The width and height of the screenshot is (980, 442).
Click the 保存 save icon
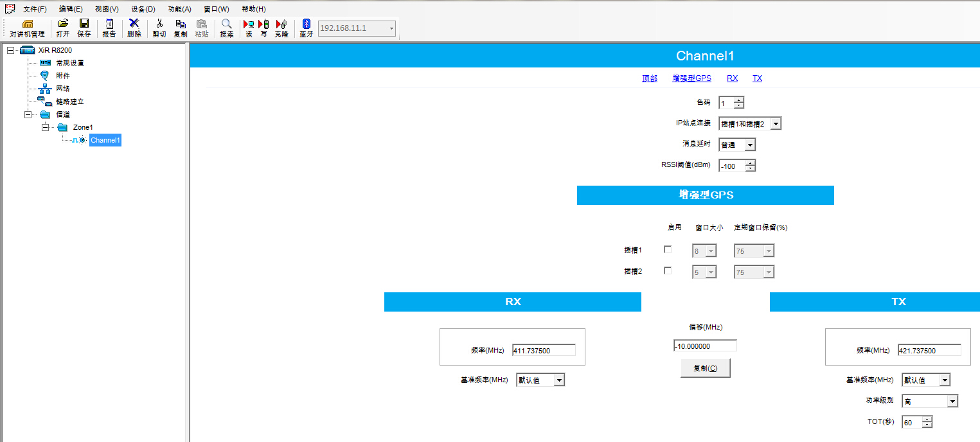pos(84,28)
